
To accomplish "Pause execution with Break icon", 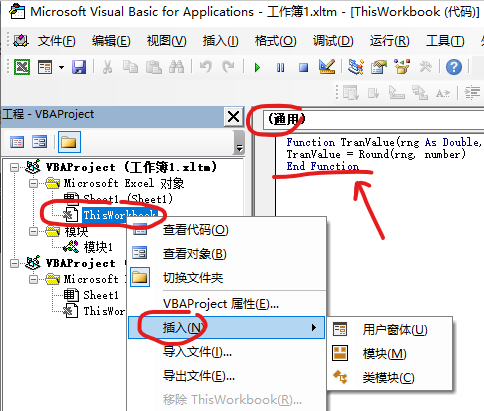I will pyautogui.click(x=280, y=68).
